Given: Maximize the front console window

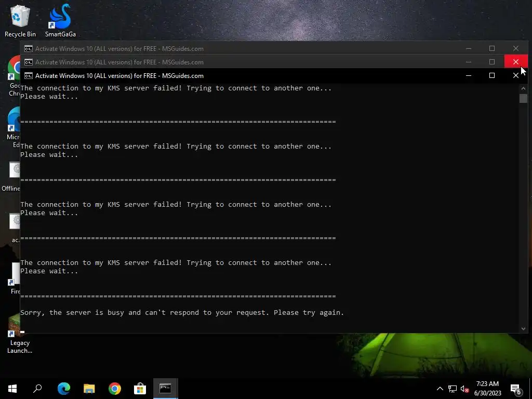Looking at the screenshot, I should click(x=492, y=75).
